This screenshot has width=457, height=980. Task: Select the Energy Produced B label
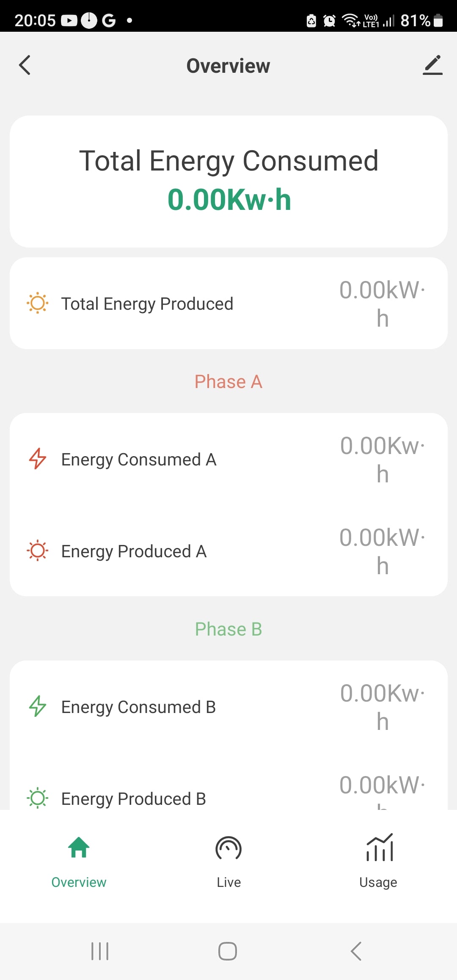pos(133,799)
